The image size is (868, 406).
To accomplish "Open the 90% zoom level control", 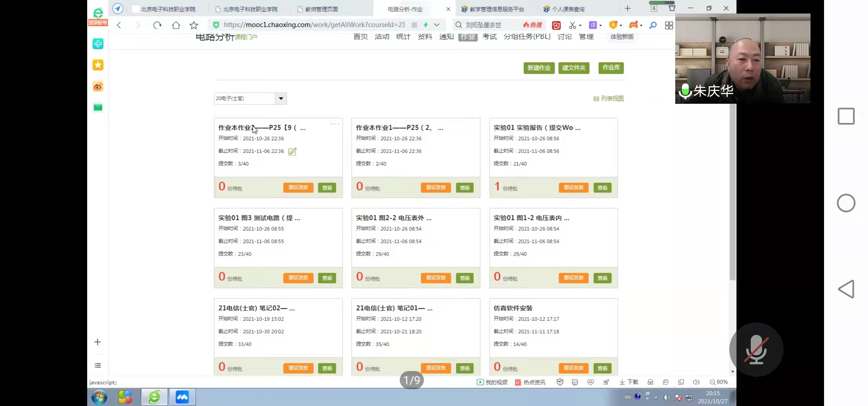I will 718,382.
